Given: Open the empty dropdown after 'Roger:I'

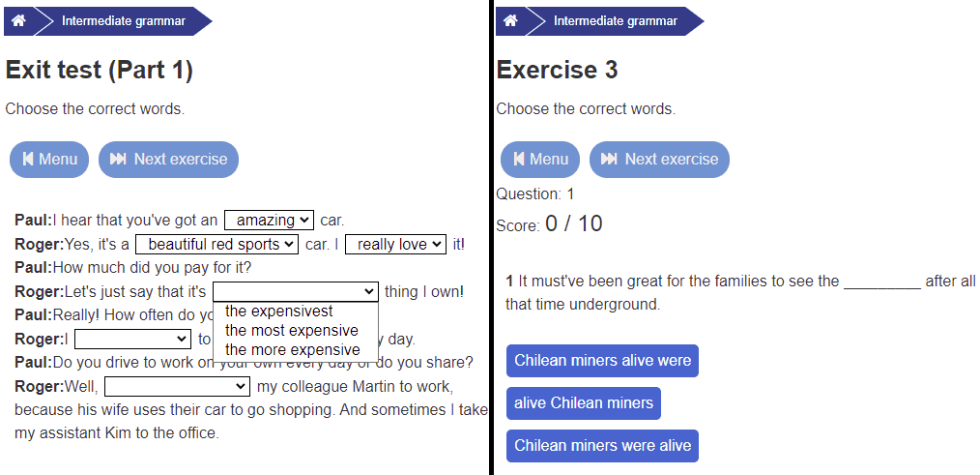Looking at the screenshot, I should pyautogui.click(x=132, y=340).
